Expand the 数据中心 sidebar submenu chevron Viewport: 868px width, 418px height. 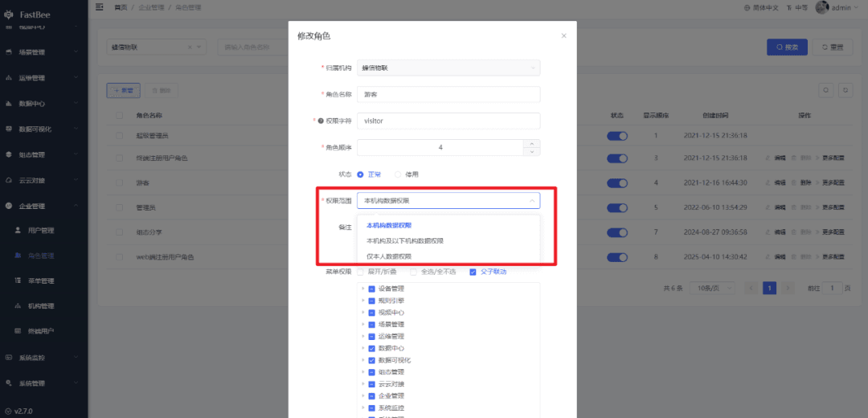click(76, 104)
